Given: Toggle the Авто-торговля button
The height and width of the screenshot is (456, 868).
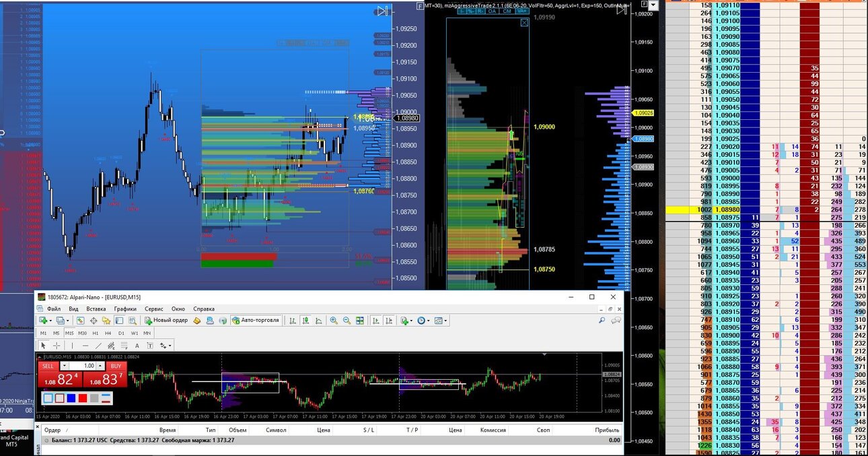Looking at the screenshot, I should [x=256, y=320].
